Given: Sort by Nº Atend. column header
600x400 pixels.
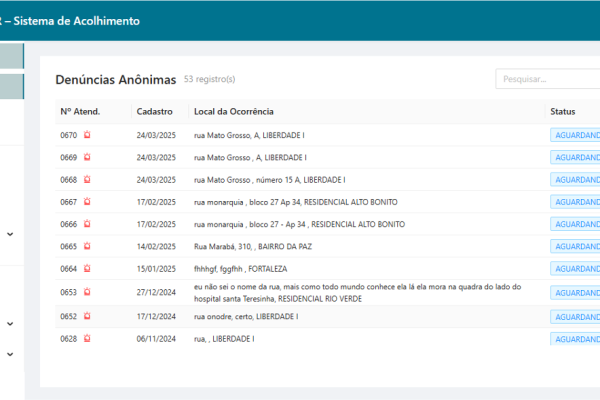Looking at the screenshot, I should 80,111.
